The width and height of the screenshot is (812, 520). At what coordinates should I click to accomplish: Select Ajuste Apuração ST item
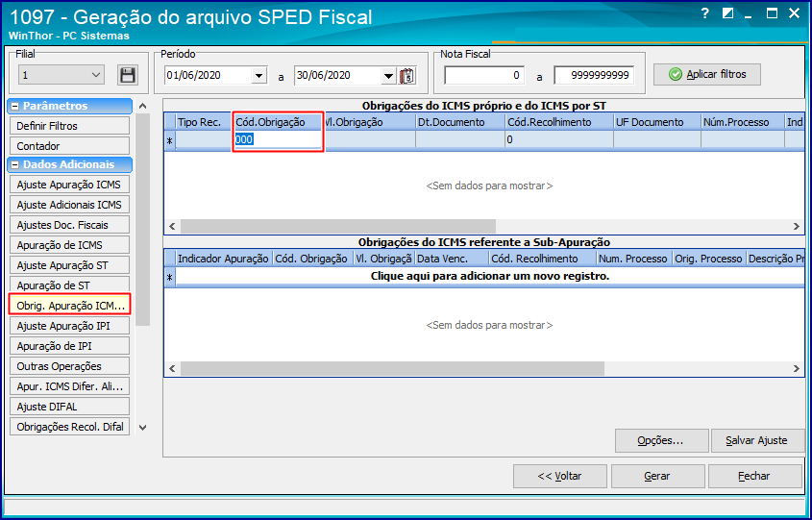pos(69,265)
